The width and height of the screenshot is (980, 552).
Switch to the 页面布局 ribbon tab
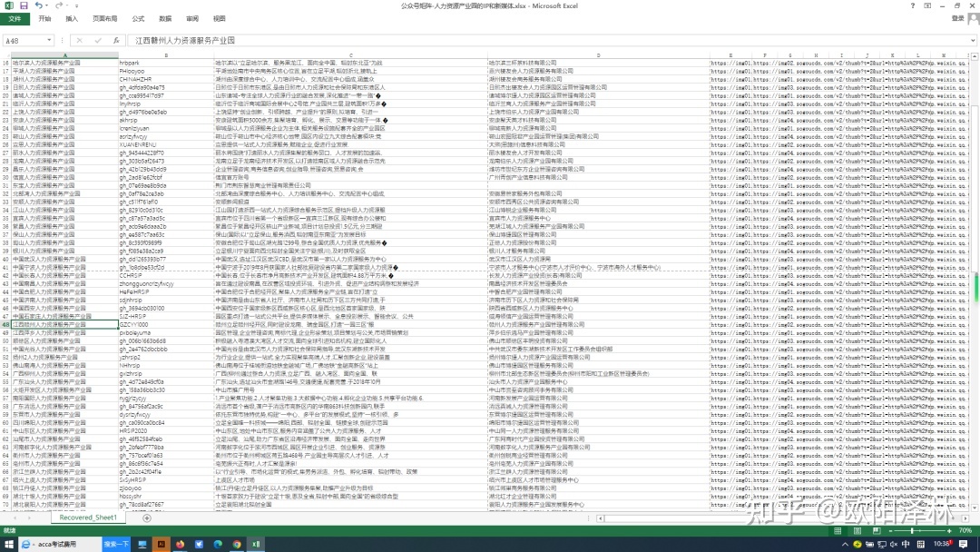[104, 19]
